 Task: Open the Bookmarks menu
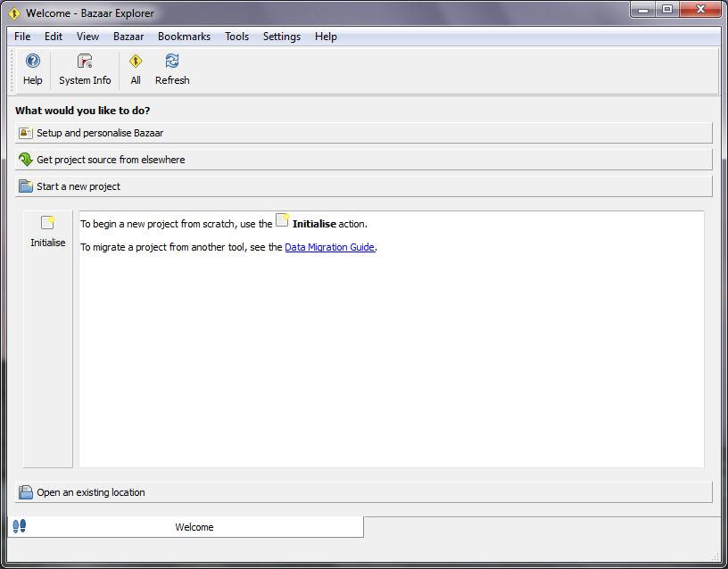click(184, 37)
